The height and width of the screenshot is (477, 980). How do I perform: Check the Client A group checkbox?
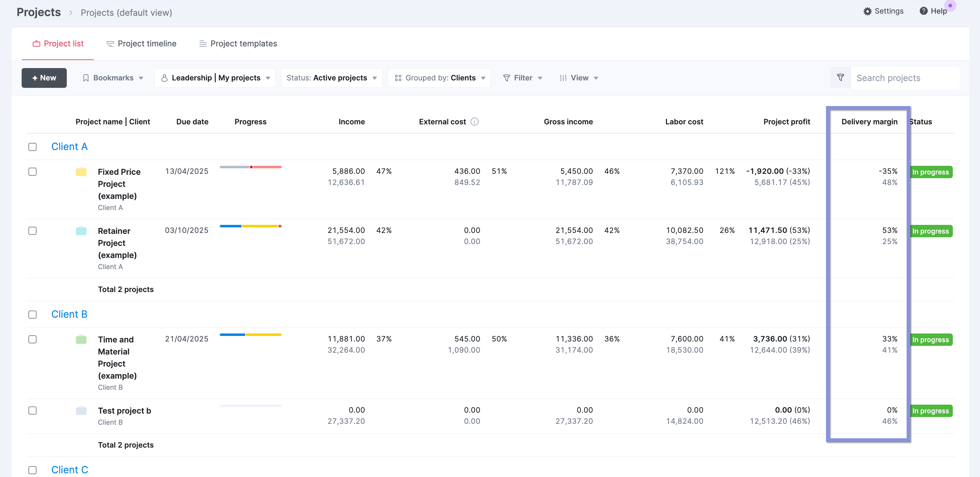click(33, 147)
